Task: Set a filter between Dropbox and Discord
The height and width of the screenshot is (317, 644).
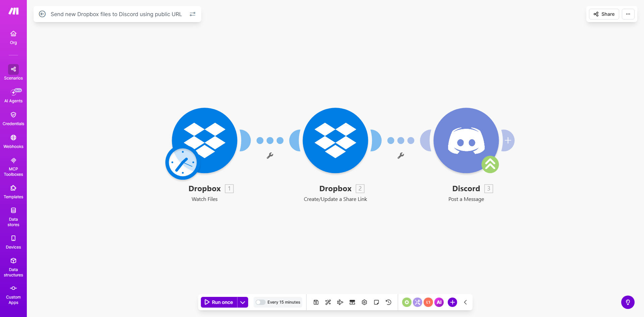Action: point(401,156)
